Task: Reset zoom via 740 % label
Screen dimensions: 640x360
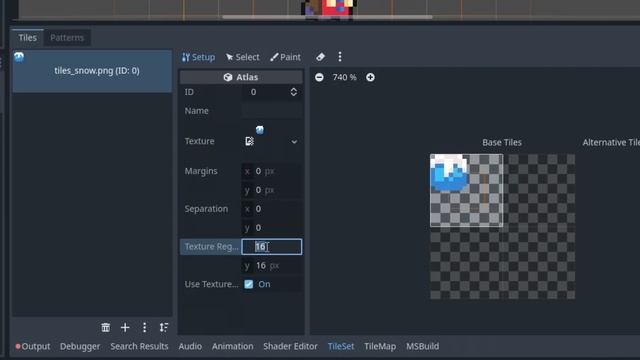Action: (344, 77)
